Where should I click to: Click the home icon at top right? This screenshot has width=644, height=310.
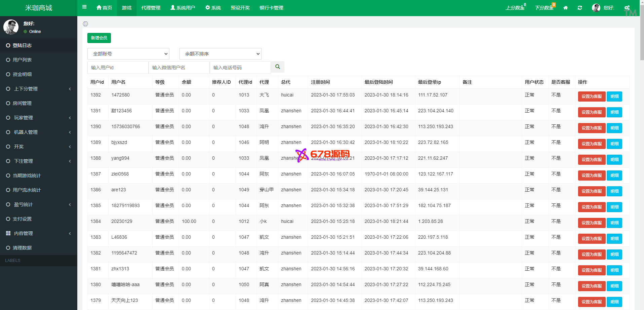pyautogui.click(x=566, y=8)
